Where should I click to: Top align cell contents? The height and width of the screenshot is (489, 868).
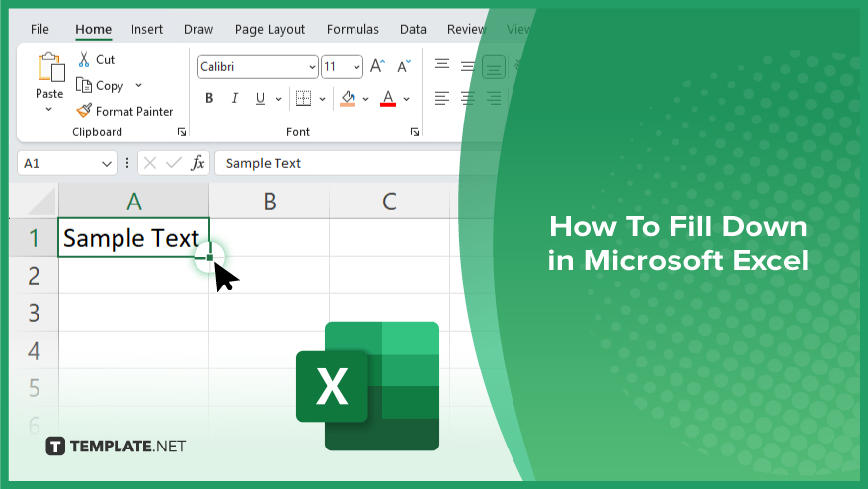click(x=441, y=65)
